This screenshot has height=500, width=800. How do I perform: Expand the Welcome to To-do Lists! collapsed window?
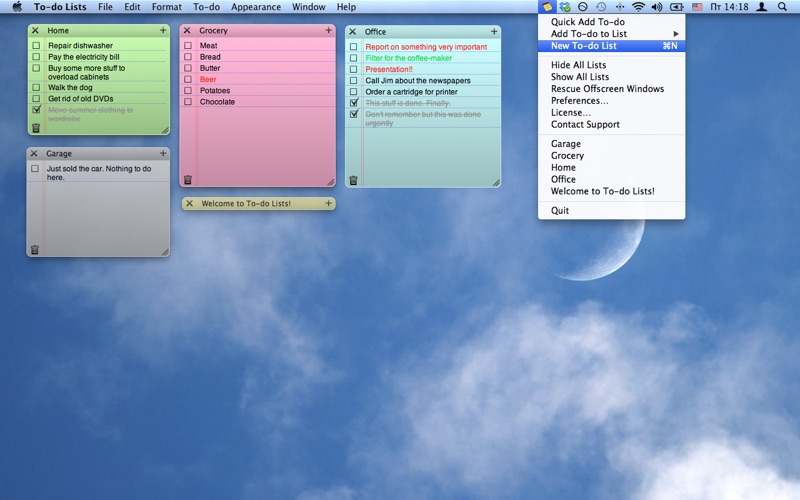(258, 204)
